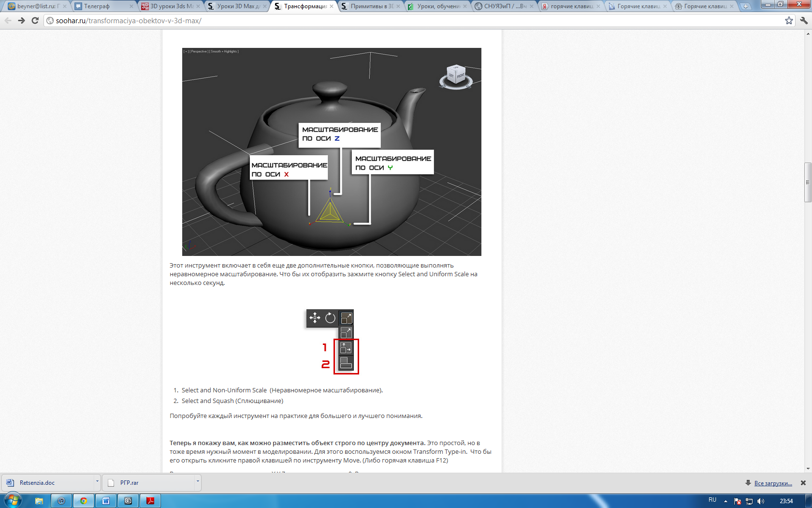
Task: Open Word from the taskbar
Action: point(106,501)
